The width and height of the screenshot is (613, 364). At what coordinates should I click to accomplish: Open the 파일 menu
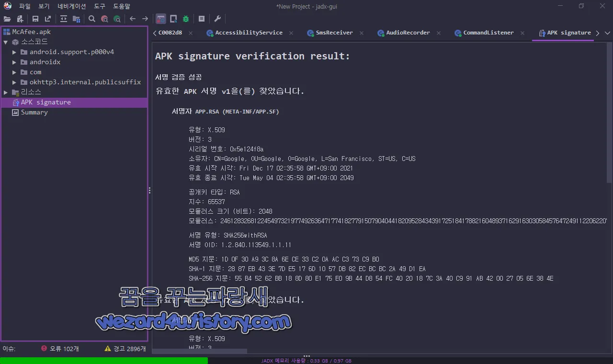25,6
